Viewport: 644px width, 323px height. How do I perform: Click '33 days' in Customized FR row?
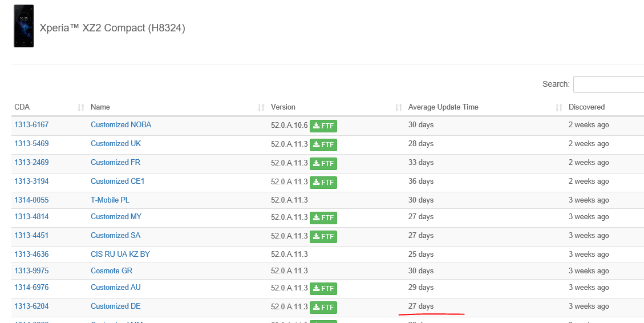420,162
